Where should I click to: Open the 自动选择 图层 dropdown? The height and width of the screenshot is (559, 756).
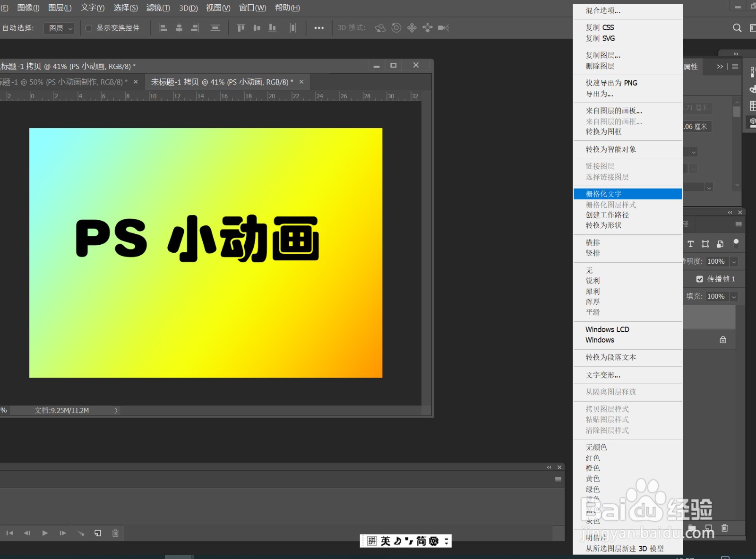point(59,28)
